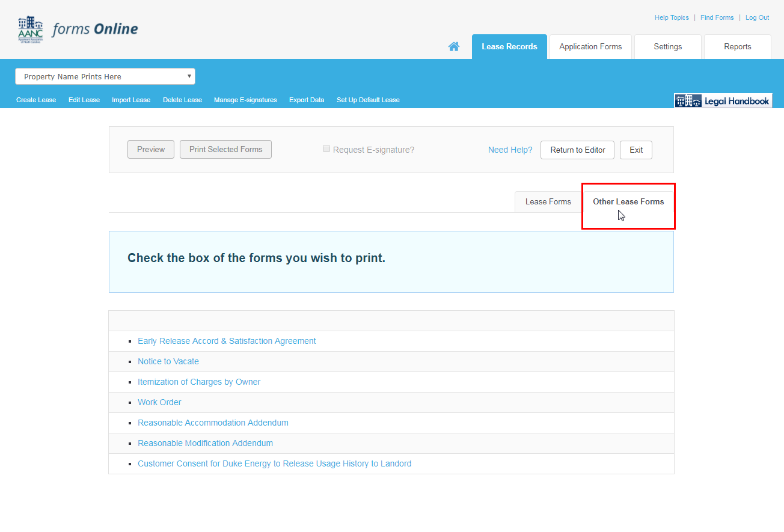This screenshot has height=532, width=784.
Task: Click Print Selected Forms button
Action: tap(225, 150)
